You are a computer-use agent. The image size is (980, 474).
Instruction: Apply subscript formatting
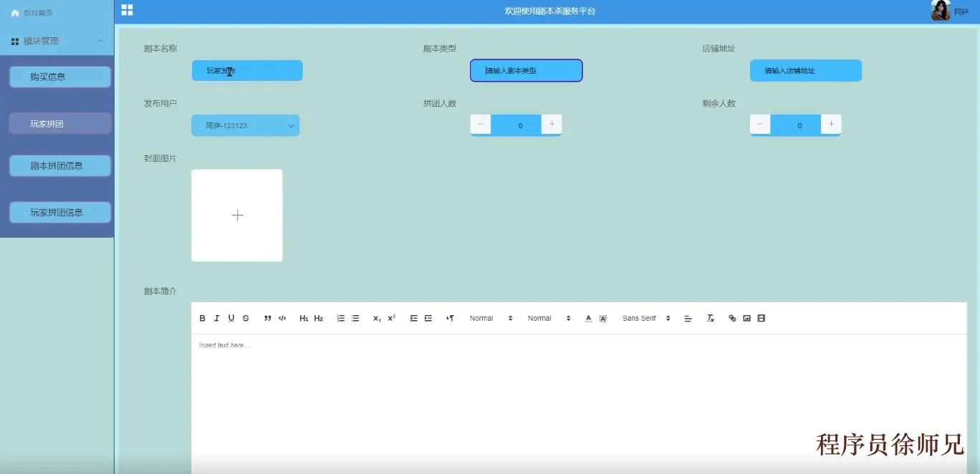tap(377, 318)
